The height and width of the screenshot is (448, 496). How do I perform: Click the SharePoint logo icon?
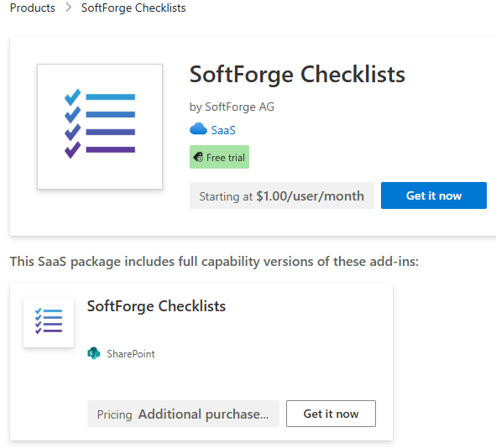[x=94, y=353]
